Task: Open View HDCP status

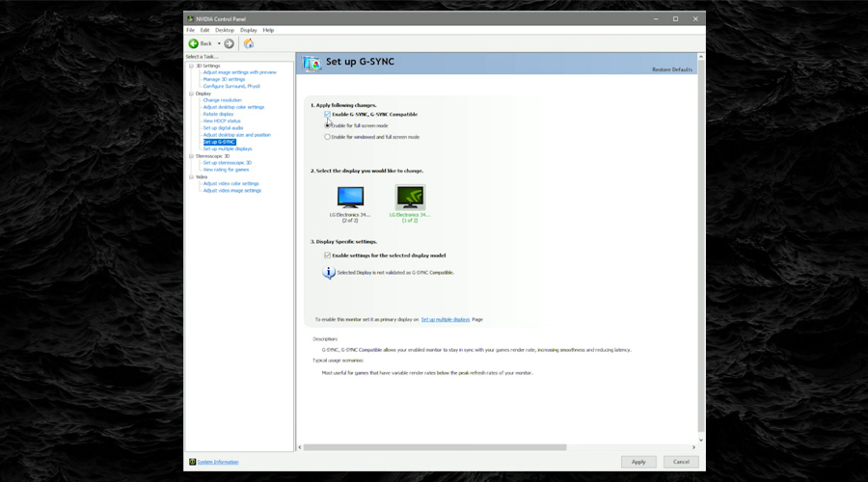Action: pyautogui.click(x=222, y=121)
